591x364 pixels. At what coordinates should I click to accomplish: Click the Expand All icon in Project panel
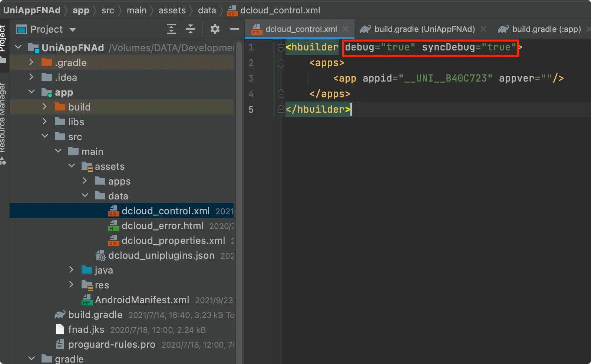pos(171,29)
